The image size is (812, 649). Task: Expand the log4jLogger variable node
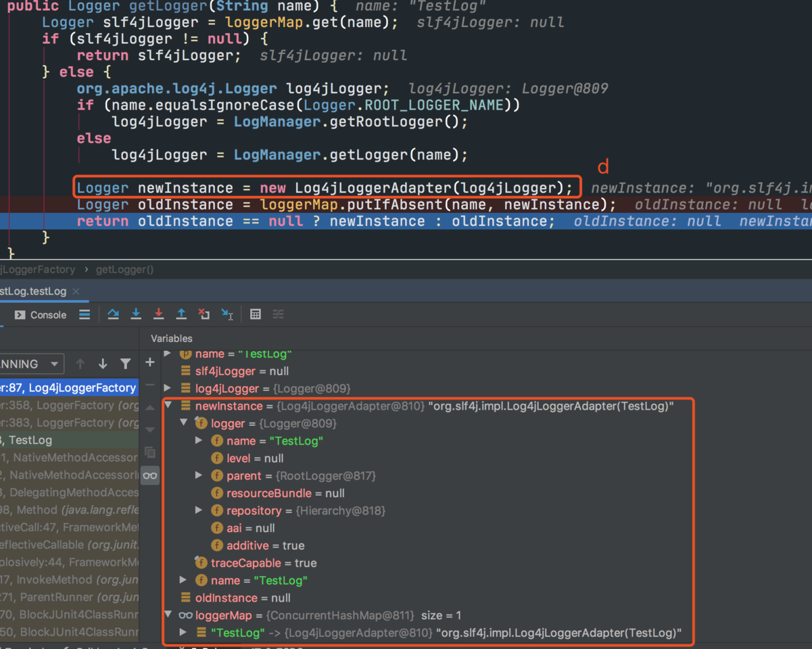(x=168, y=388)
